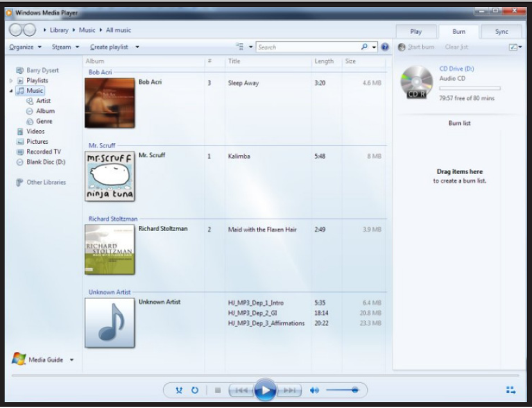The height and width of the screenshot is (408, 532).
Task: Open the Organize menu dropdown
Action: click(x=25, y=47)
